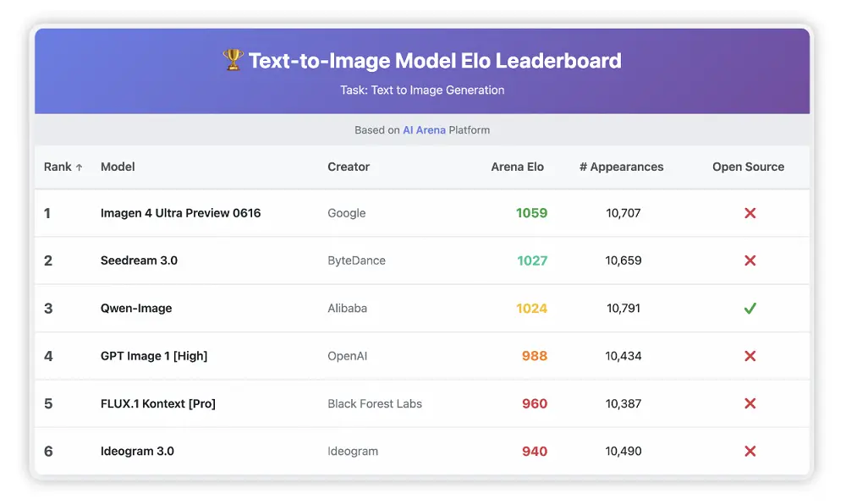The height and width of the screenshot is (504, 846).
Task: Open the AI Arena link
Action: (424, 130)
